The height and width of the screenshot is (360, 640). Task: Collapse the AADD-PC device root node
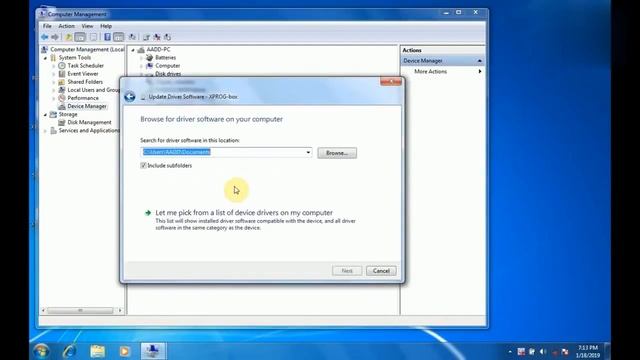click(x=133, y=50)
